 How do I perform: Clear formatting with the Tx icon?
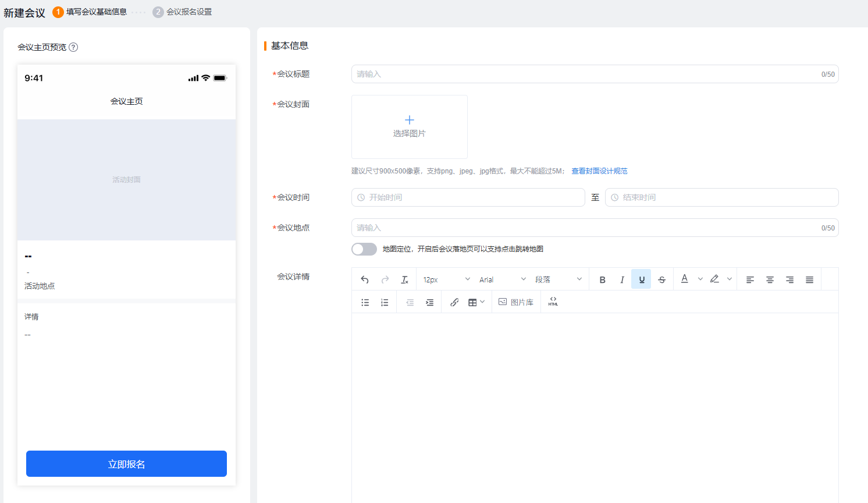point(404,279)
